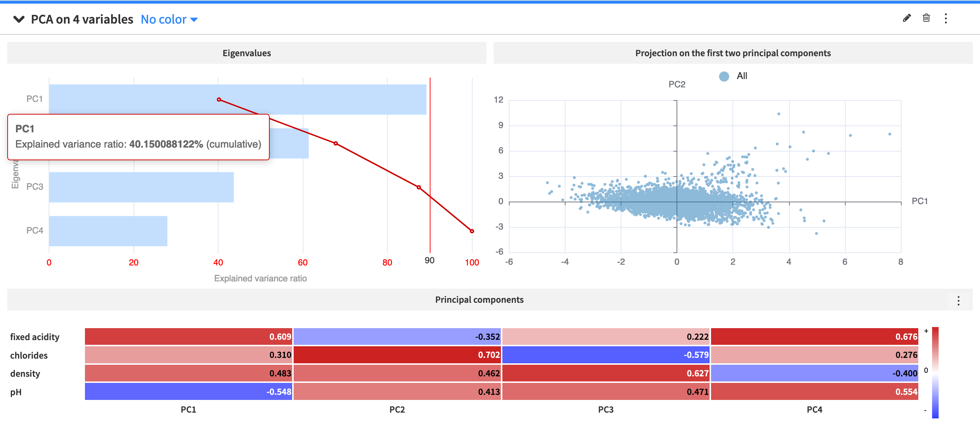980x438 pixels.
Task: Select density PC3 cell 0.627
Action: pos(606,373)
